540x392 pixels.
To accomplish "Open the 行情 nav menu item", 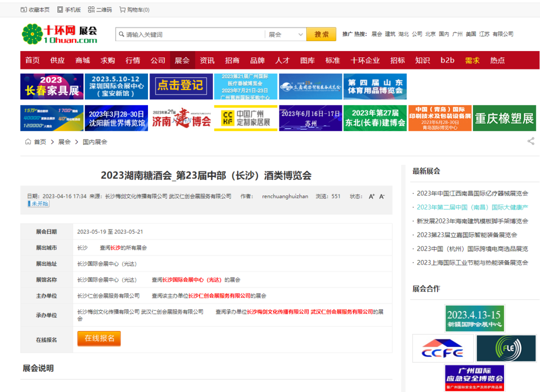I will (x=133, y=60).
